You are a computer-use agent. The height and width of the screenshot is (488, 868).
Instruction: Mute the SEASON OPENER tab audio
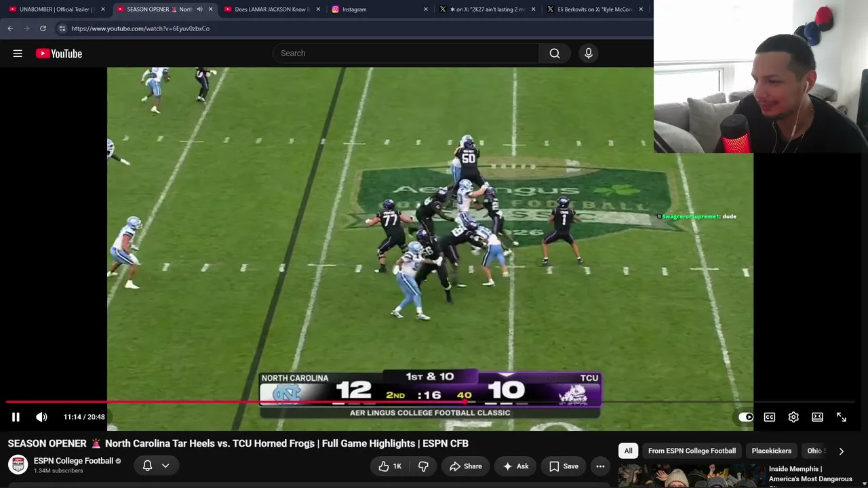[199, 9]
